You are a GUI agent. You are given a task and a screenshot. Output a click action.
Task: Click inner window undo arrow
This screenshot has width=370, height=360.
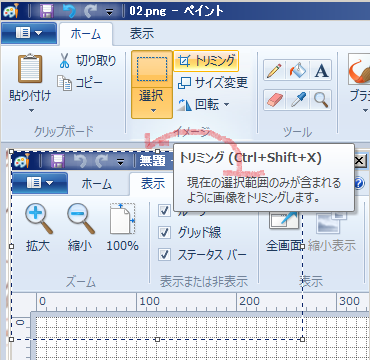(80, 162)
